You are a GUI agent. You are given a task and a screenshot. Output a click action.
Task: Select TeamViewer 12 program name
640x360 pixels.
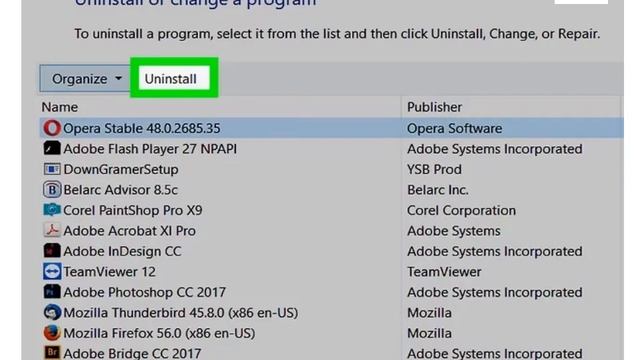pos(109,271)
